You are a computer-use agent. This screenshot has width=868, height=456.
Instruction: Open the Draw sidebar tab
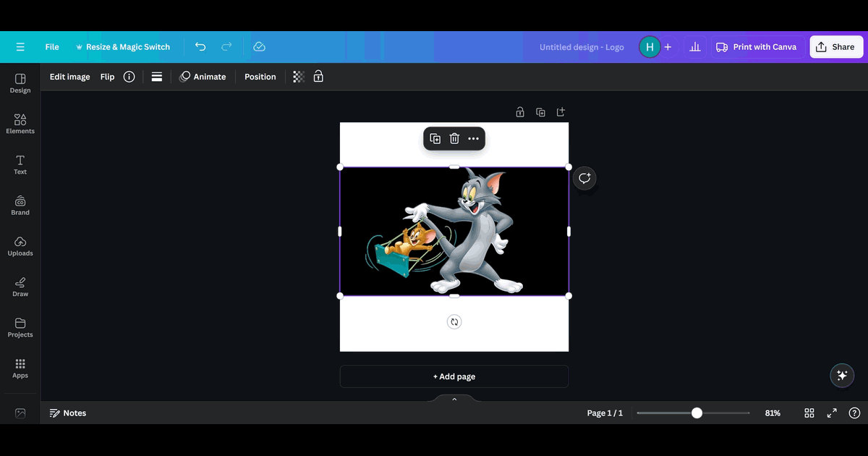(20, 287)
